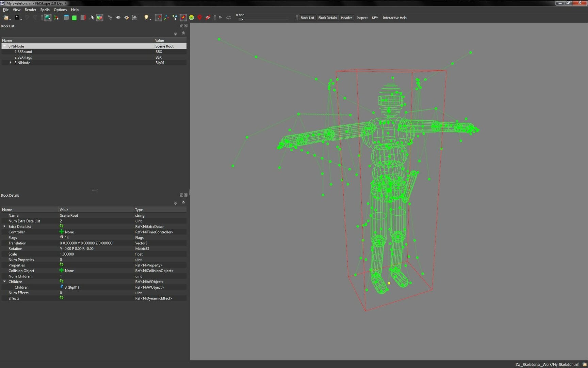Open the Render menu
The image size is (588, 368).
(30, 10)
